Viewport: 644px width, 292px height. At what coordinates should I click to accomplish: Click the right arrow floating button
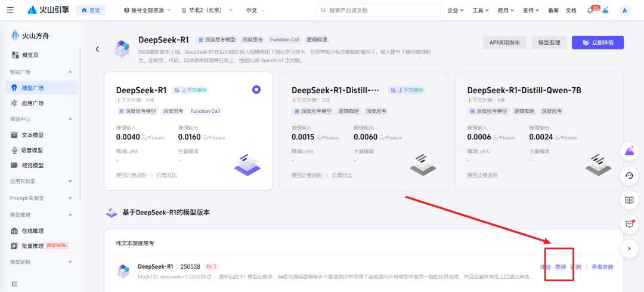[x=629, y=248]
